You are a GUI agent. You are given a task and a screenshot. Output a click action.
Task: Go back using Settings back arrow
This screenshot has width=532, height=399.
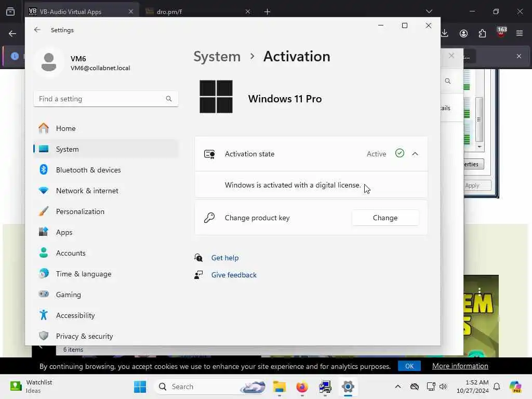point(37,30)
